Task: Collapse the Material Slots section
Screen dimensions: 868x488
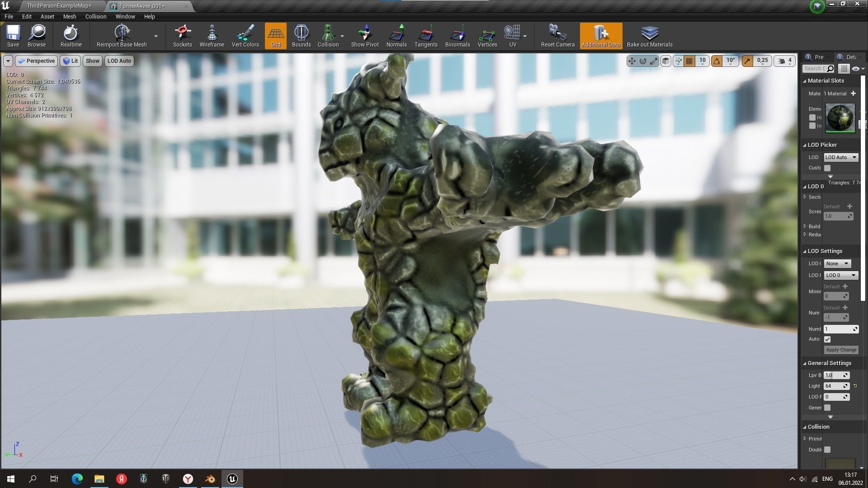Action: (805, 81)
